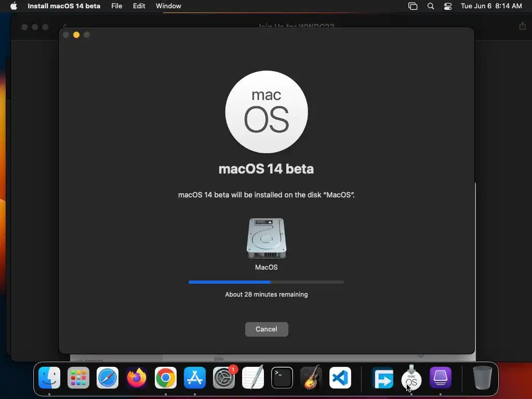Click the 'MacOS' disk name label
The height and width of the screenshot is (399, 532).
click(x=267, y=268)
